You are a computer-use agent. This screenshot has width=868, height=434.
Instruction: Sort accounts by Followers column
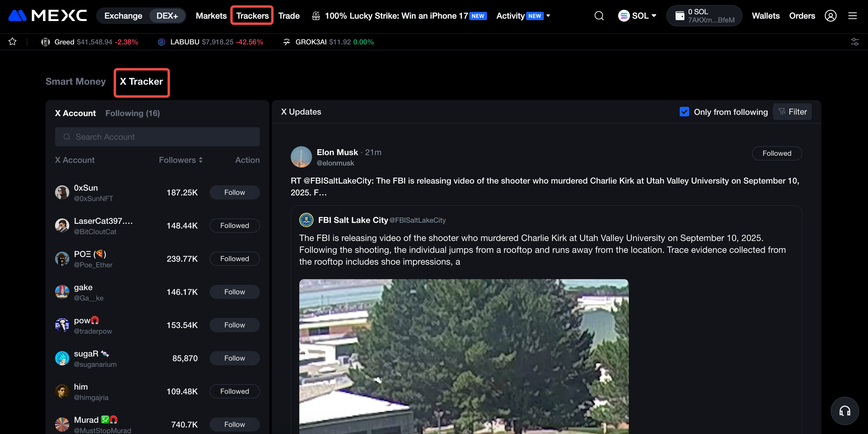pyautogui.click(x=181, y=160)
